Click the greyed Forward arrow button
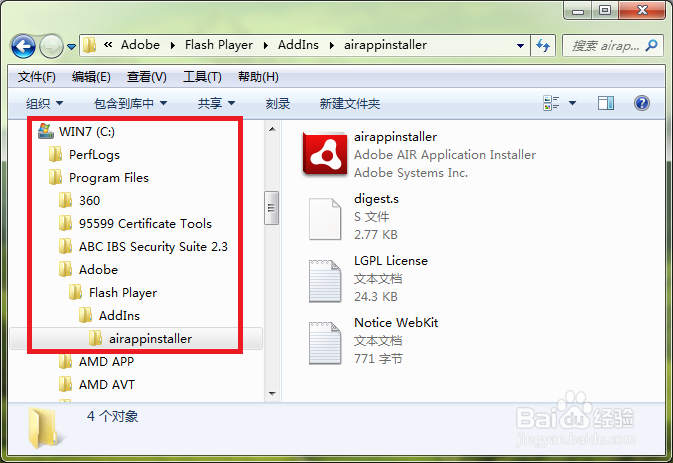The width and height of the screenshot is (673, 463). click(51, 46)
